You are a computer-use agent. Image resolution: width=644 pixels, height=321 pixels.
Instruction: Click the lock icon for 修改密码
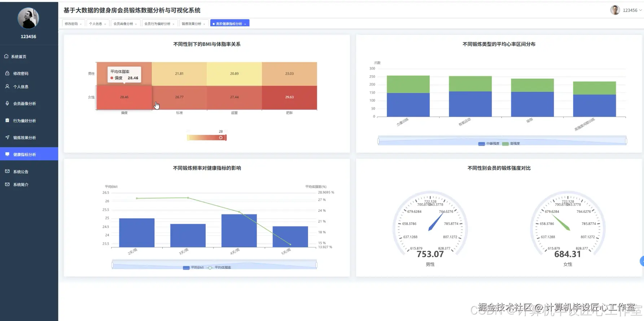[x=7, y=73]
